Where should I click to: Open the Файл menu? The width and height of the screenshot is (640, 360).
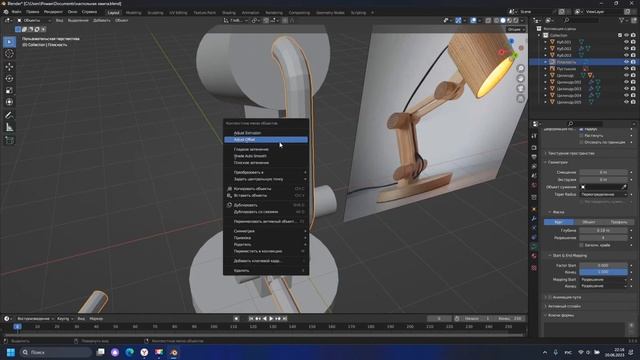pyautogui.click(x=17, y=12)
